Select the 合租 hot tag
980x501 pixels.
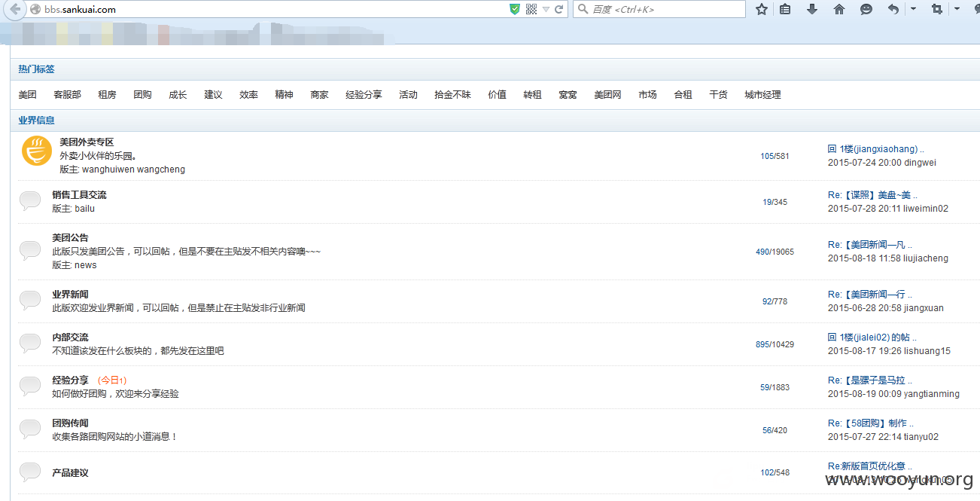coord(683,95)
